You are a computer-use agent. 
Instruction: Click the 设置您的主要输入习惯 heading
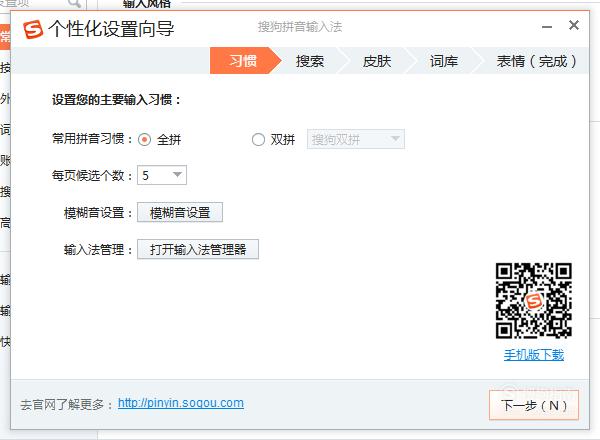pyautogui.click(x=116, y=100)
